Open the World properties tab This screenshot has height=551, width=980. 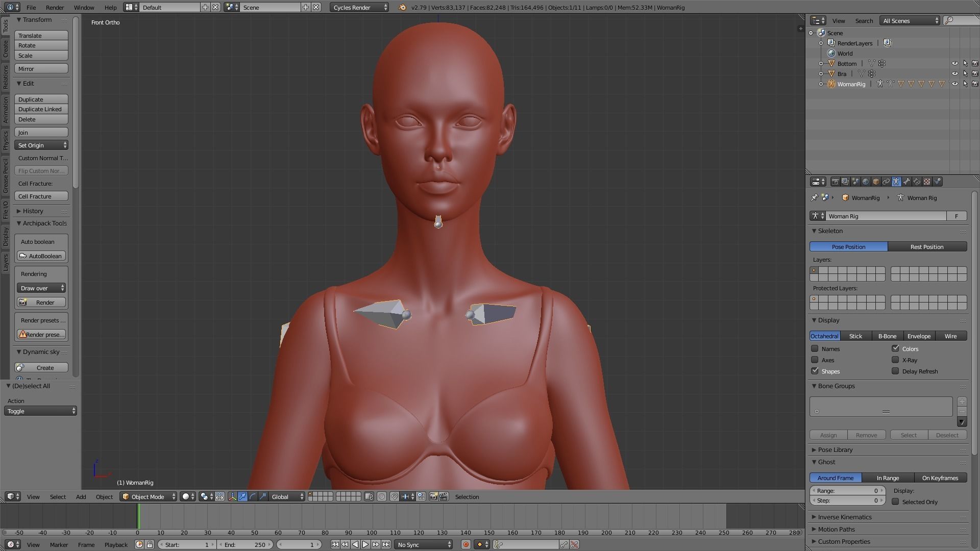coord(866,182)
